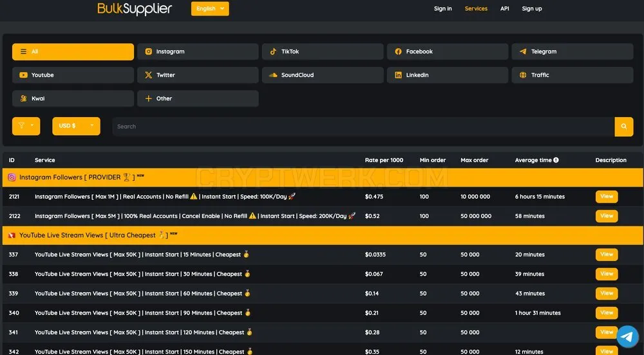Select the $0.52 rate cell

tap(372, 216)
